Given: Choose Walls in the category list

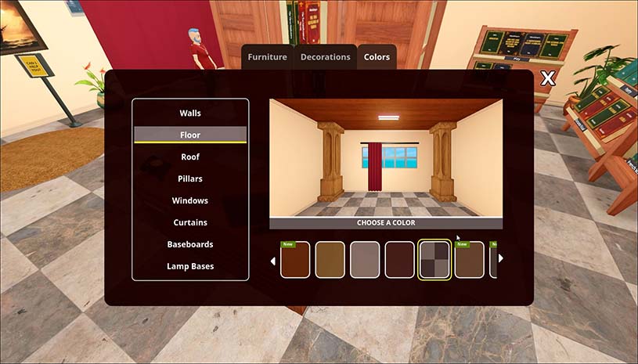Looking at the screenshot, I should 190,113.
